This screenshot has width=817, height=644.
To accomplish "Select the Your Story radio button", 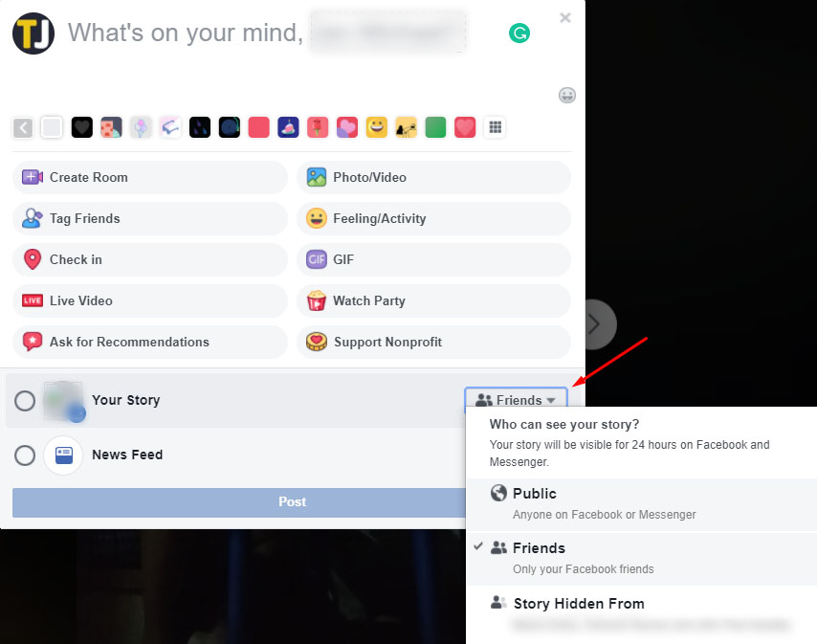I will (25, 401).
